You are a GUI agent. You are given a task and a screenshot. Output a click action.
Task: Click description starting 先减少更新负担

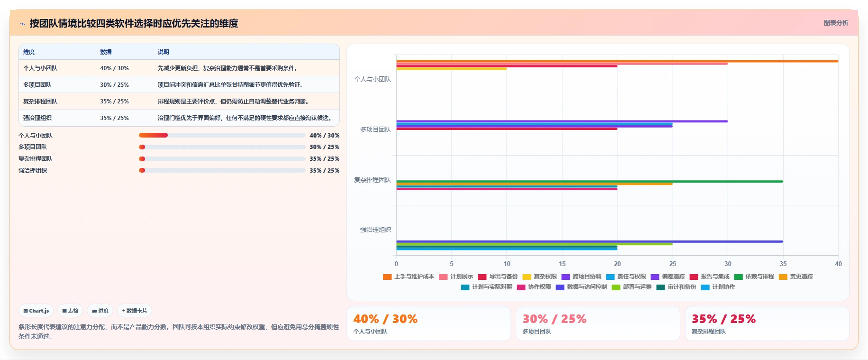(x=228, y=68)
